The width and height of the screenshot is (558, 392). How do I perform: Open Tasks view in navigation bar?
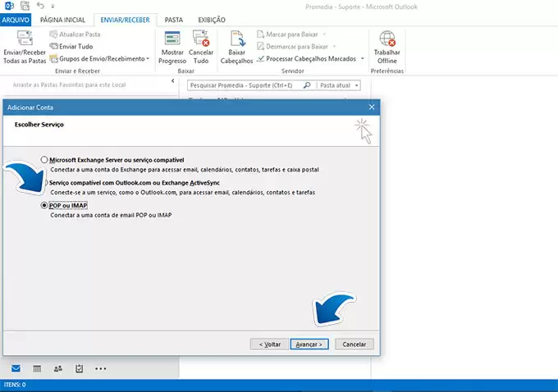(x=79, y=368)
